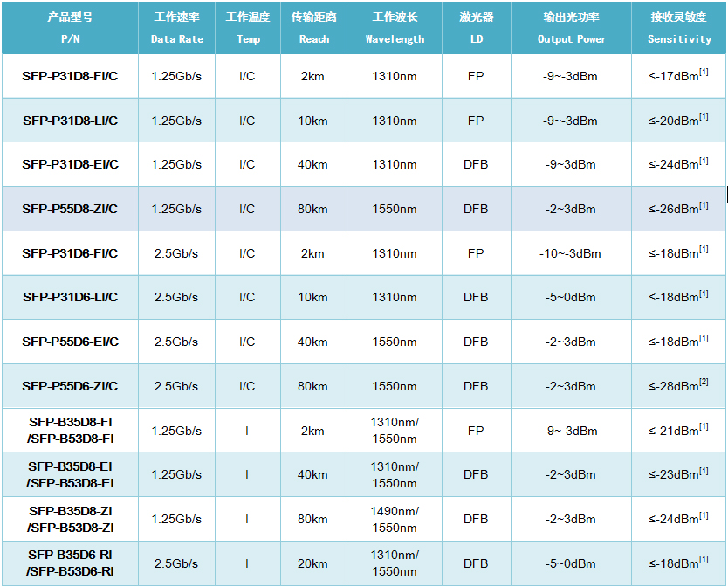Select product SFP-B35D6-RI /SFP-B53D6-RI
This screenshot has height=587, width=728.
(x=70, y=563)
